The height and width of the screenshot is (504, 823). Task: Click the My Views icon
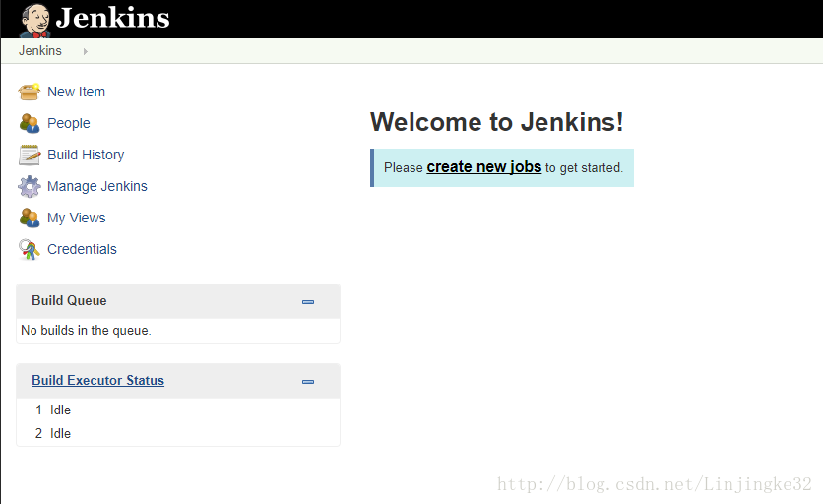coord(29,218)
